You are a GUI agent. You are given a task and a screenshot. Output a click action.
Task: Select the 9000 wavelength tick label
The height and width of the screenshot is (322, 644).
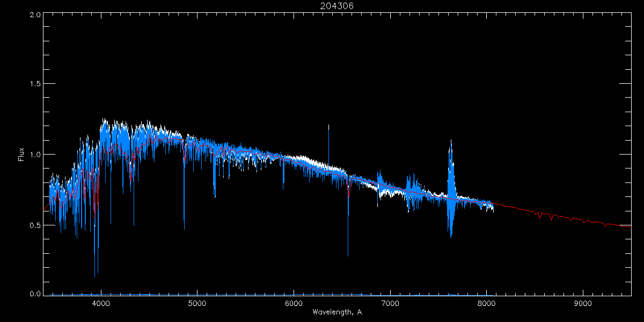click(x=583, y=303)
